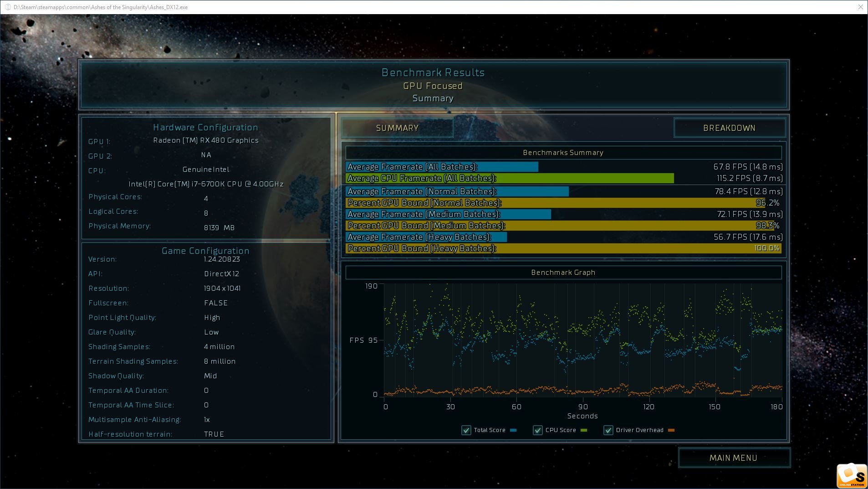Click the Benchmark Graph header
The width and height of the screenshot is (868, 489).
coord(563,273)
